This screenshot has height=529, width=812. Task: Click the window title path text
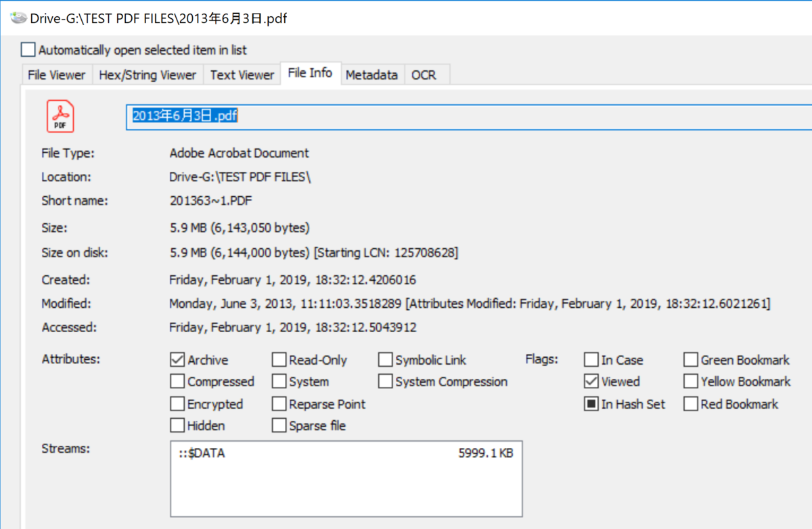point(159,18)
